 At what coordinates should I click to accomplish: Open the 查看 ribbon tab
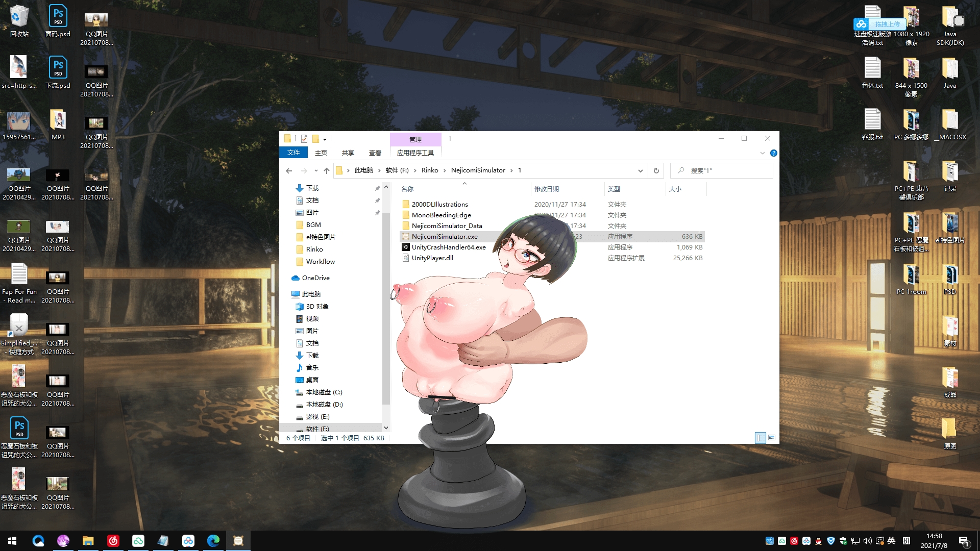click(375, 153)
